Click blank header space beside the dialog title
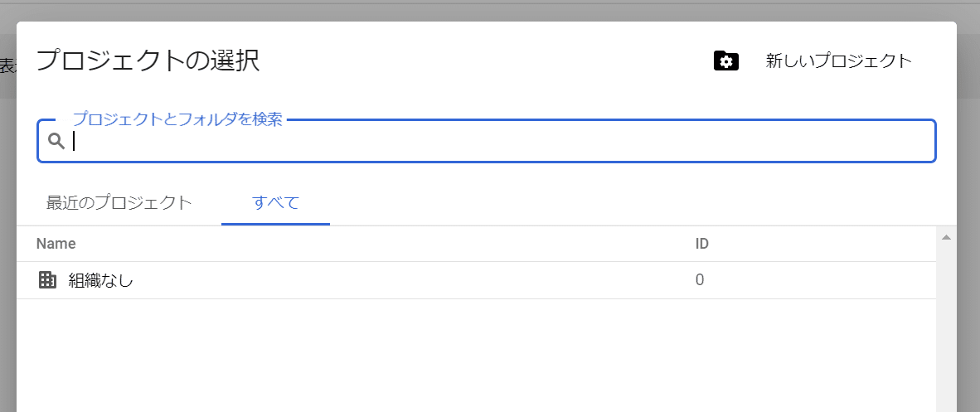This screenshot has height=412, width=980. 481,61
